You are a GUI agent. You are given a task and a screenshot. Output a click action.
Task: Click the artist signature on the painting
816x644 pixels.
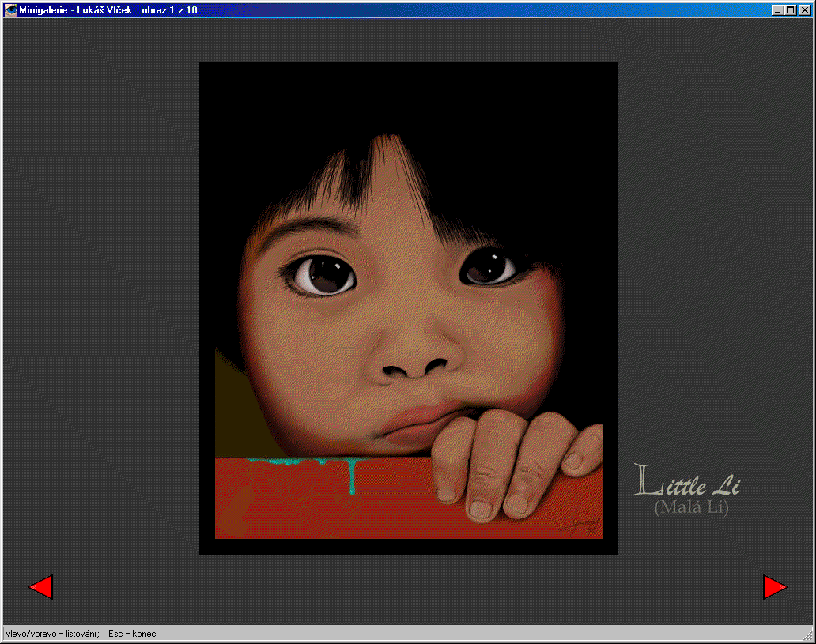coord(583,525)
